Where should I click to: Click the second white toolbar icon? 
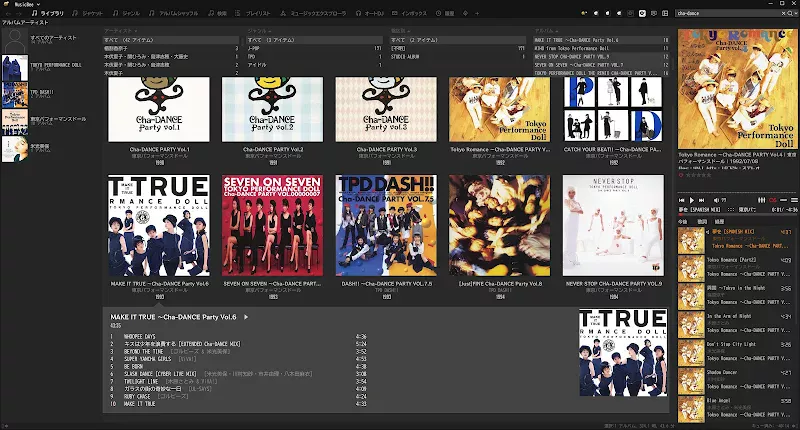coord(596,13)
